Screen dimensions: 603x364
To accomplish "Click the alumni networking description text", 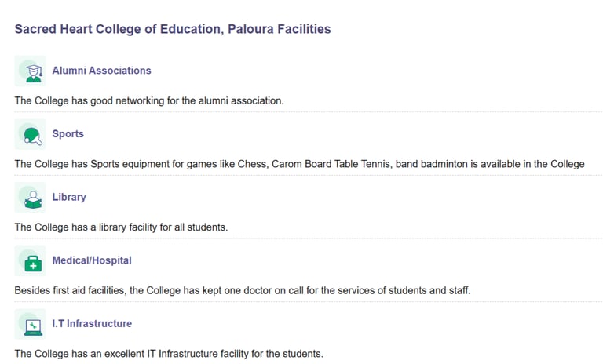I will click(149, 101).
